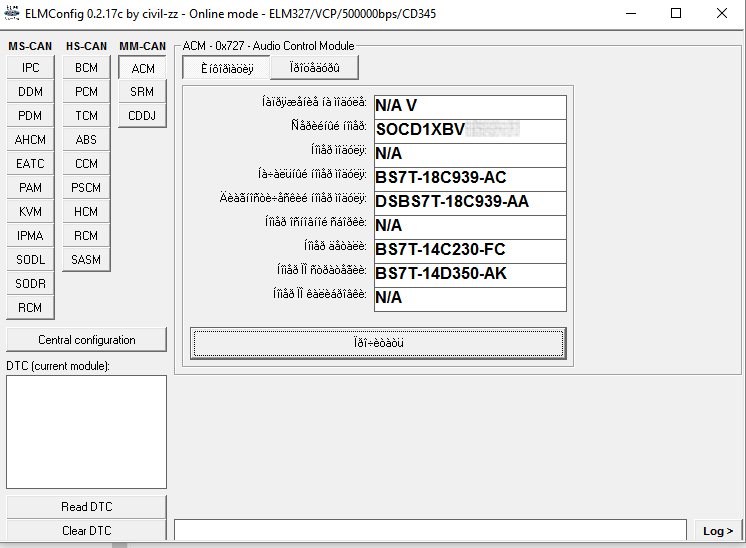
Task: Click the bottom status text field
Action: (430, 531)
